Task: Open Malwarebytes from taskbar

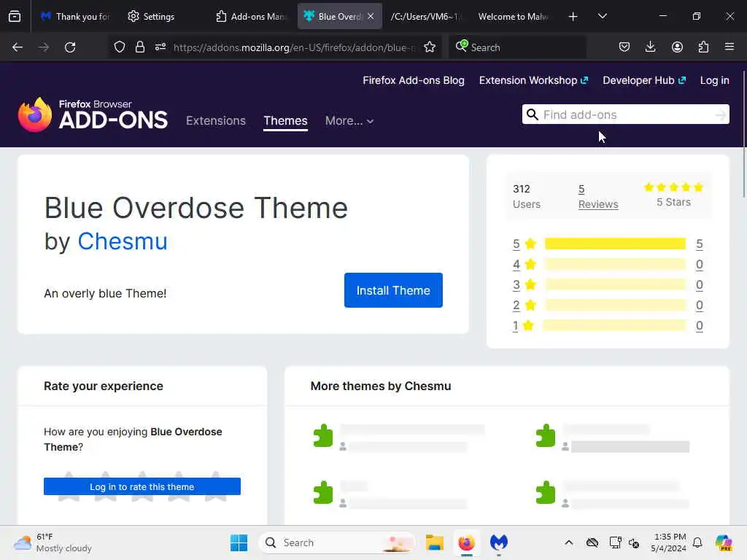Action: [499, 542]
